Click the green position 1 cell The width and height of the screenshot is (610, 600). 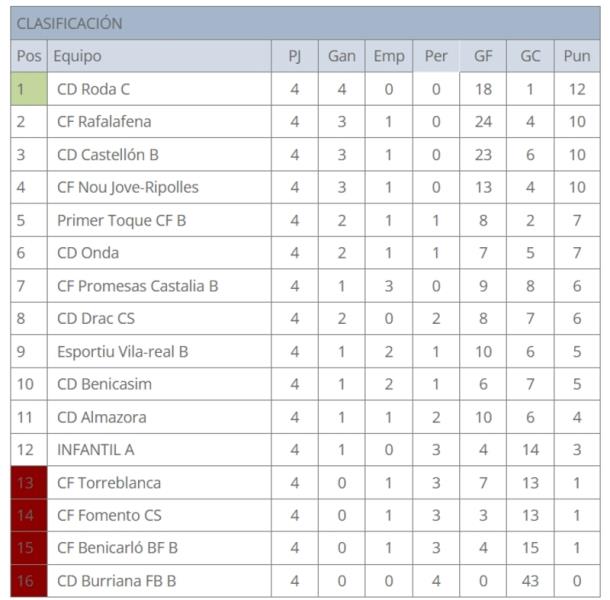pos(28,89)
